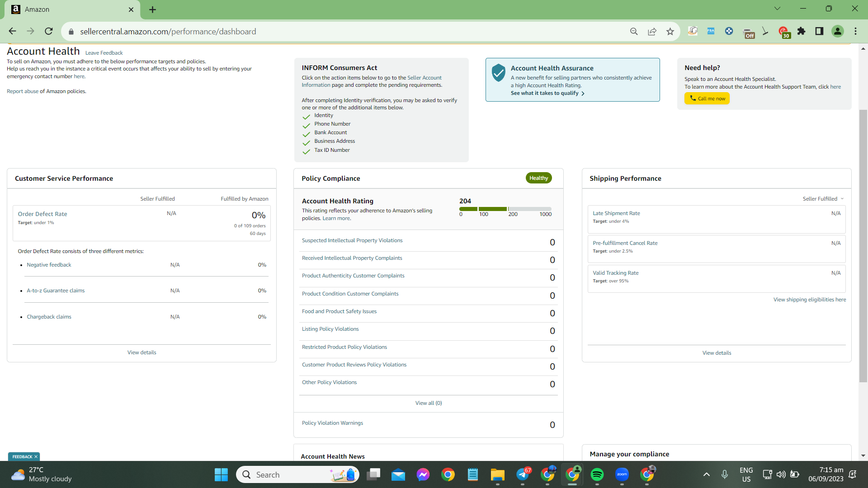Open the FBA extension icon
The width and height of the screenshot is (868, 488).
click(711, 31)
